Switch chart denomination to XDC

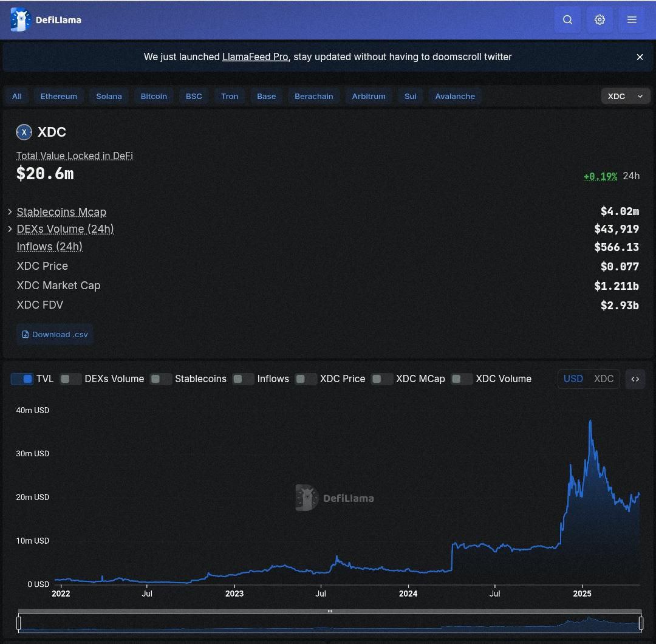coord(604,379)
